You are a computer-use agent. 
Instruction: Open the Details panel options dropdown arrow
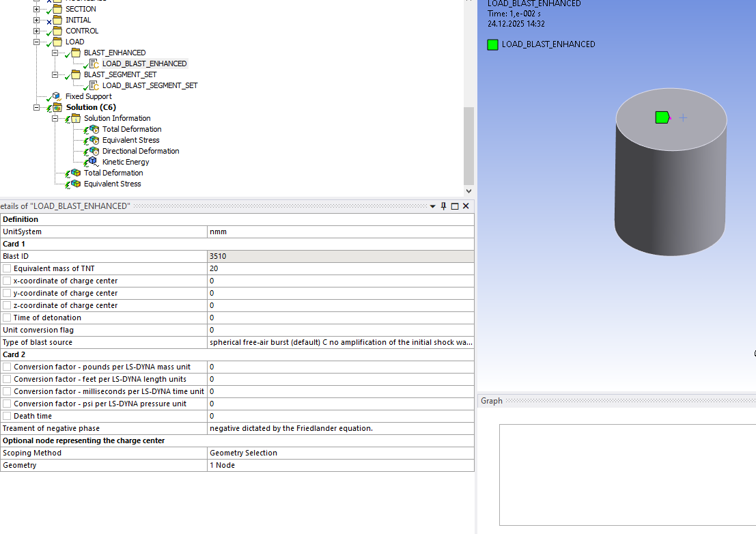(432, 206)
